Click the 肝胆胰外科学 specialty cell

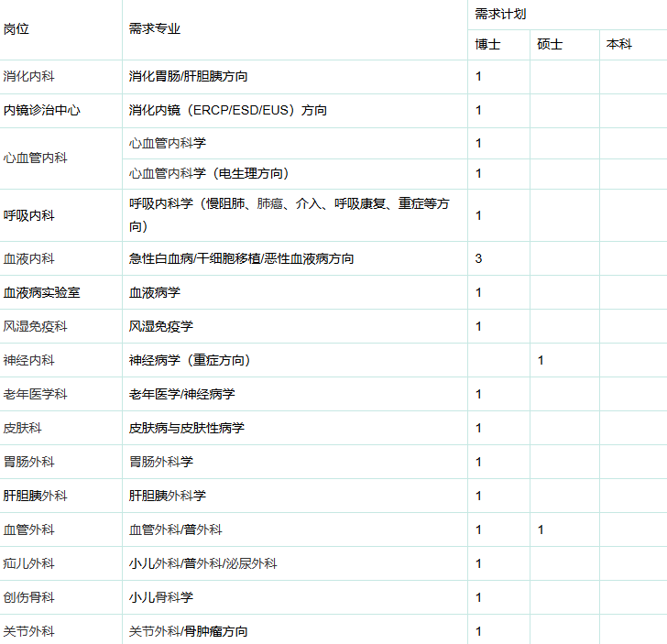168,497
